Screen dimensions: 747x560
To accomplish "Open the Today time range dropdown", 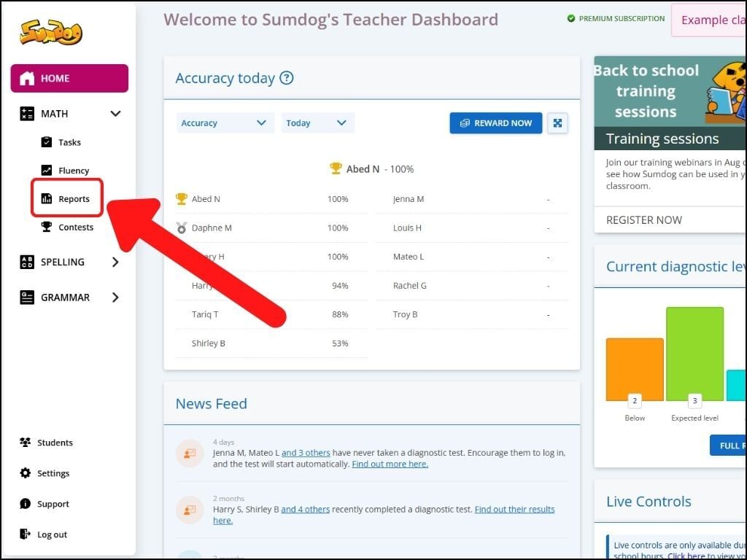I will (318, 122).
